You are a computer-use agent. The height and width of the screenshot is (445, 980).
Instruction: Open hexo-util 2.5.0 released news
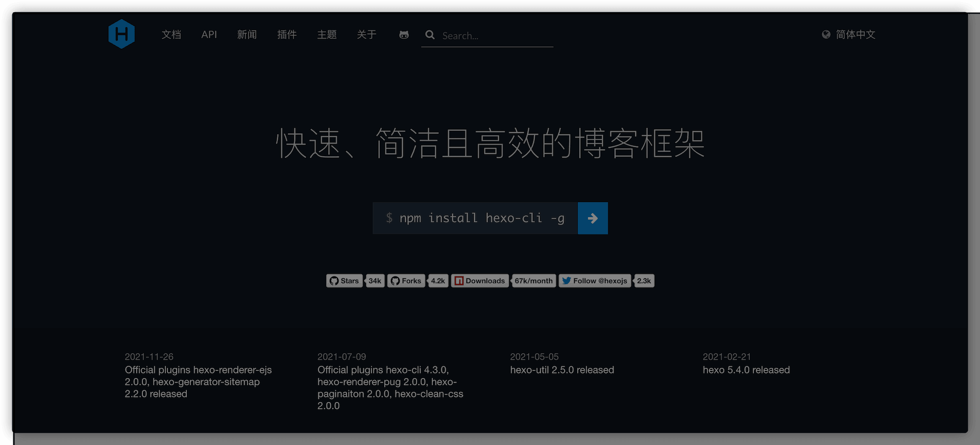coord(562,370)
